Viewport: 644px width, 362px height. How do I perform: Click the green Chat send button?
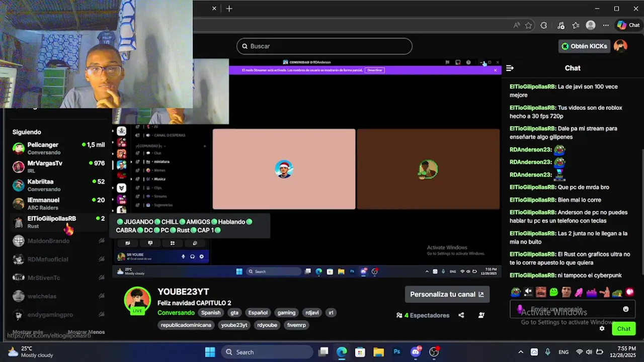coord(624,329)
